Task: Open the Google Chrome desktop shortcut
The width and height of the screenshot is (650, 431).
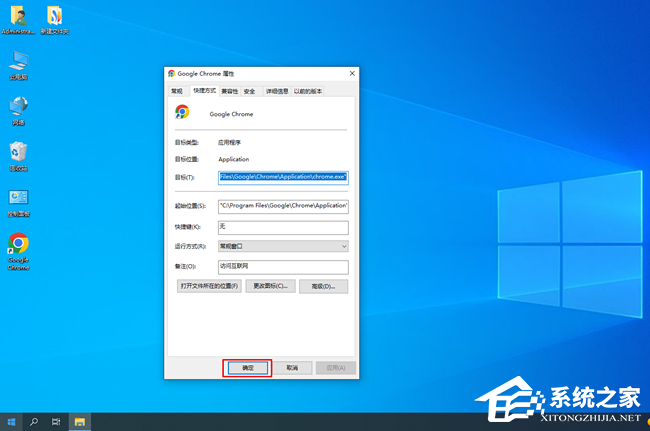Action: (x=19, y=246)
